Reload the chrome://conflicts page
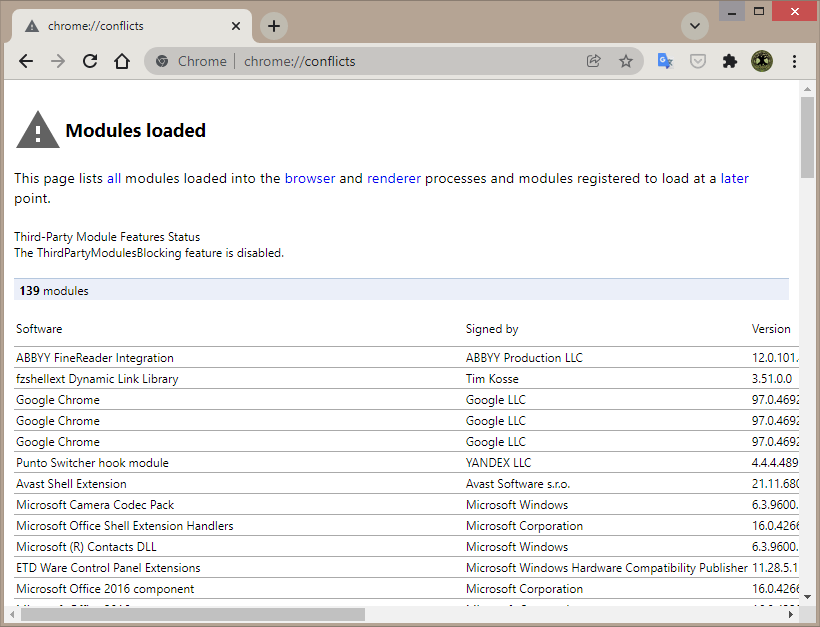Viewport: 820px width, 627px height. pyautogui.click(x=90, y=61)
